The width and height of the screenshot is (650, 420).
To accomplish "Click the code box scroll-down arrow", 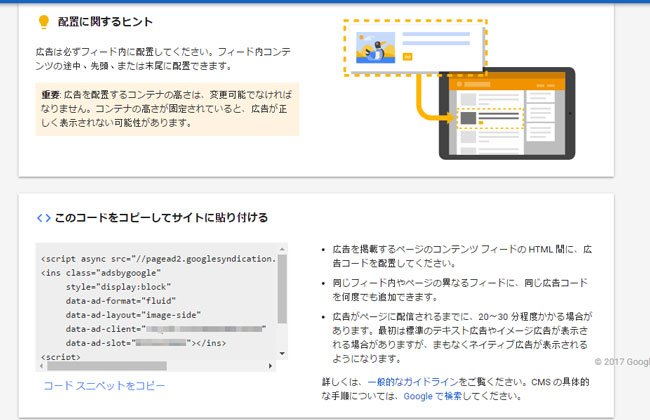I will (282, 354).
